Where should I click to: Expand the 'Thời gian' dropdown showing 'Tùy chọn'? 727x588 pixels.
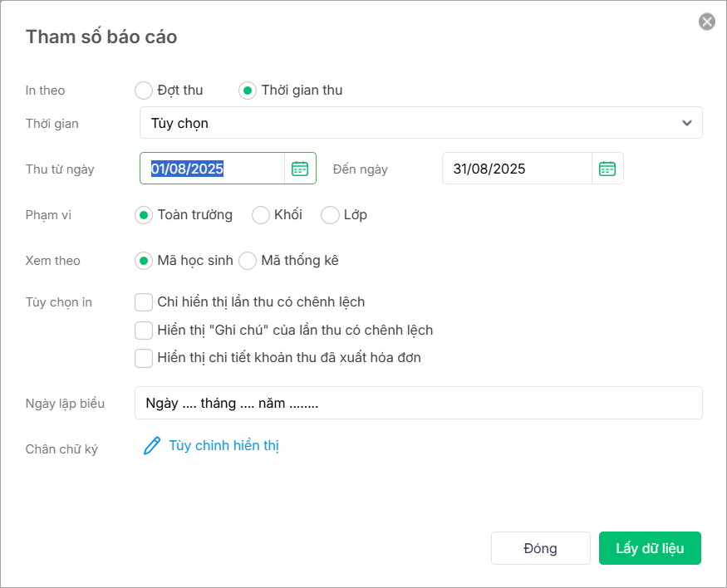420,123
